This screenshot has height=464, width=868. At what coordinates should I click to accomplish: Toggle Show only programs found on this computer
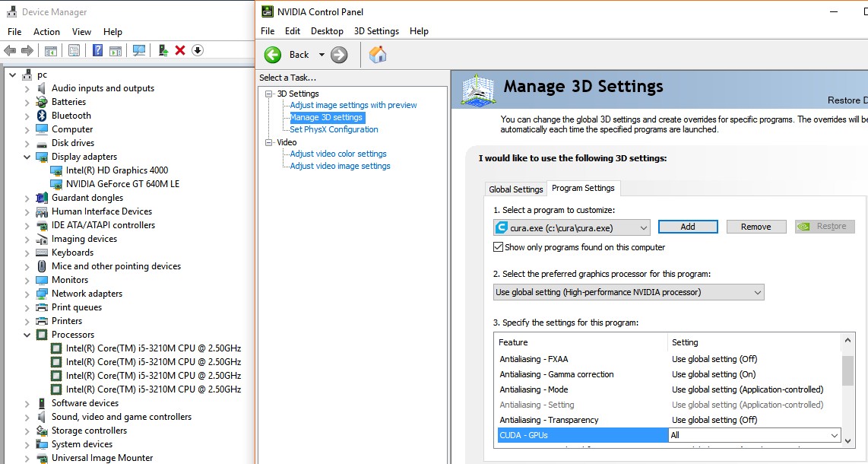point(499,247)
